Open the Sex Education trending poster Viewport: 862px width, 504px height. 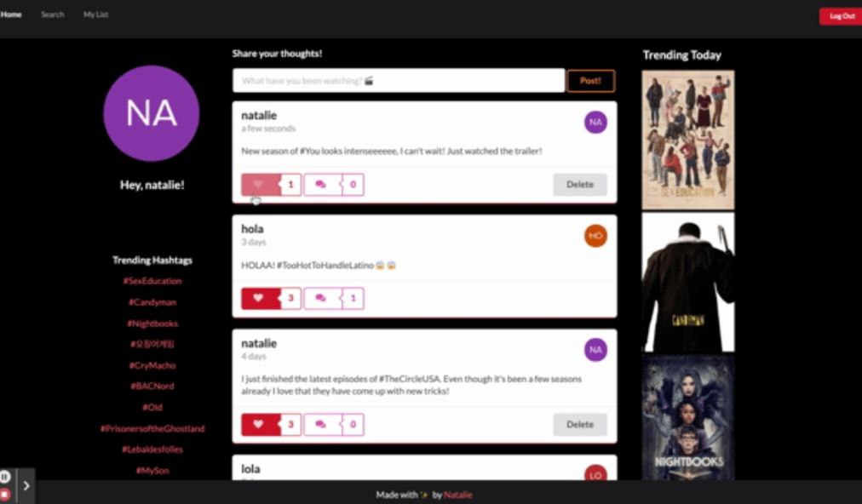687,140
